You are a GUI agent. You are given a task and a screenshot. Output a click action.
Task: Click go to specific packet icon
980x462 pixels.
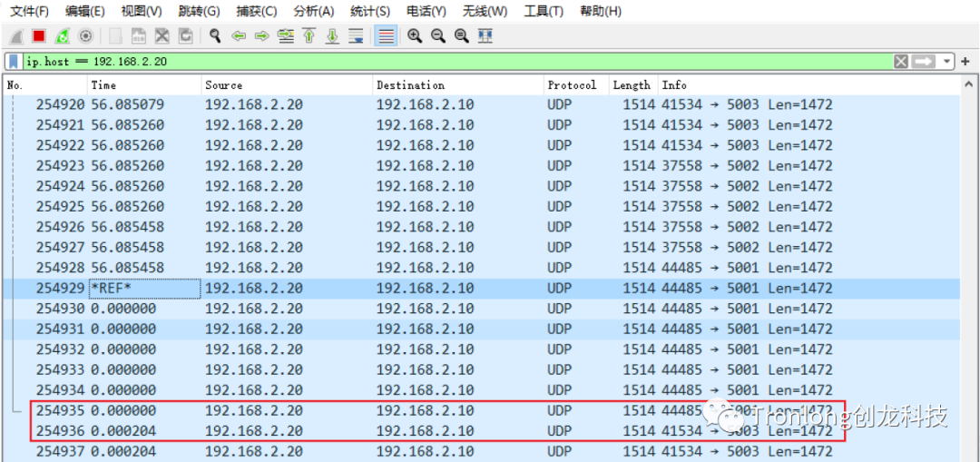[x=286, y=36]
